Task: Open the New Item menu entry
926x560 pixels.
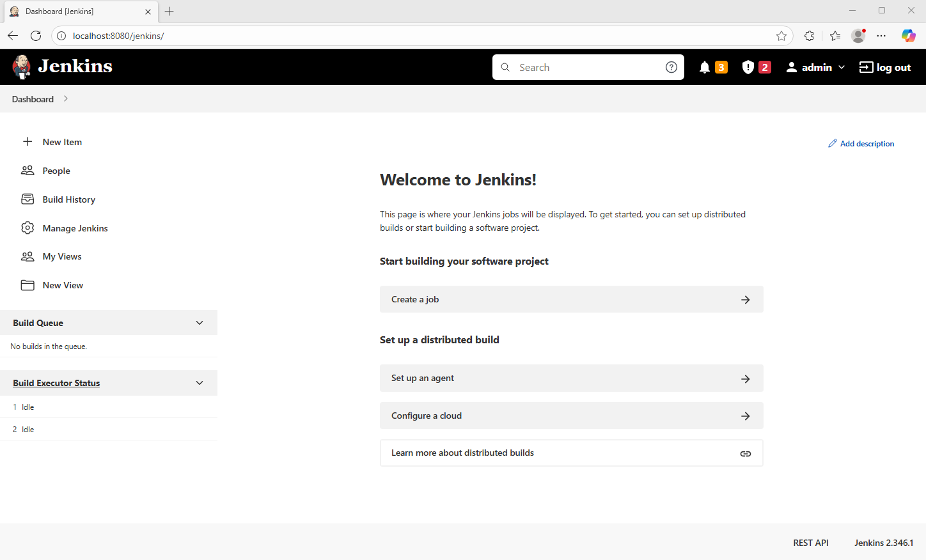Action: pyautogui.click(x=62, y=142)
